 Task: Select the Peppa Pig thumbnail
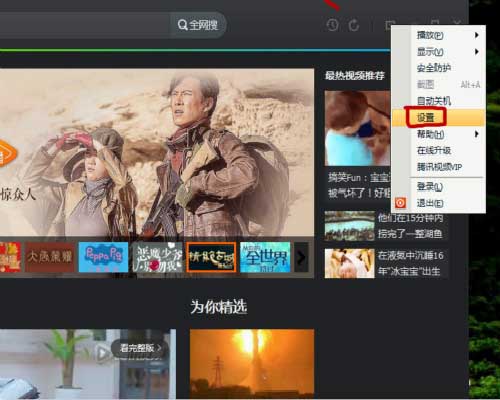coord(103,257)
